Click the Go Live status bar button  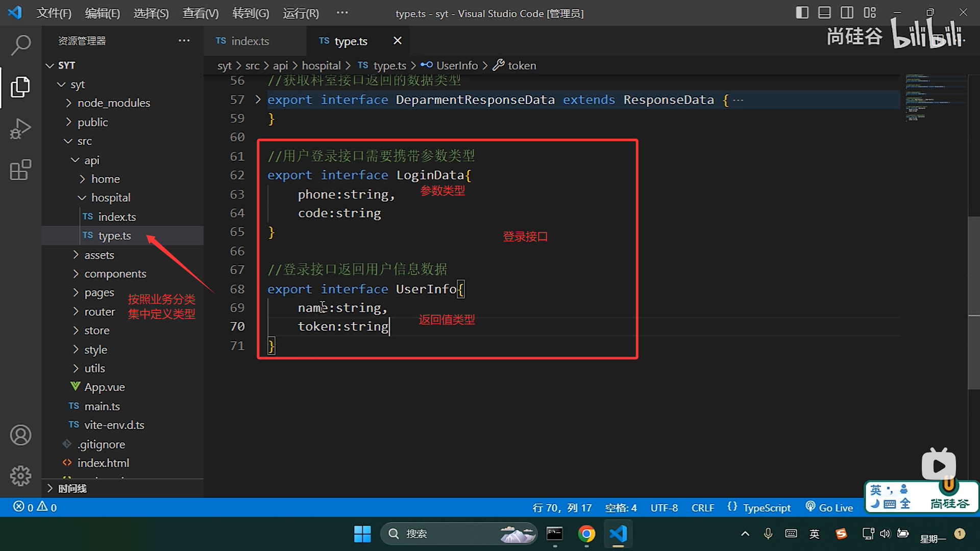pos(829,508)
